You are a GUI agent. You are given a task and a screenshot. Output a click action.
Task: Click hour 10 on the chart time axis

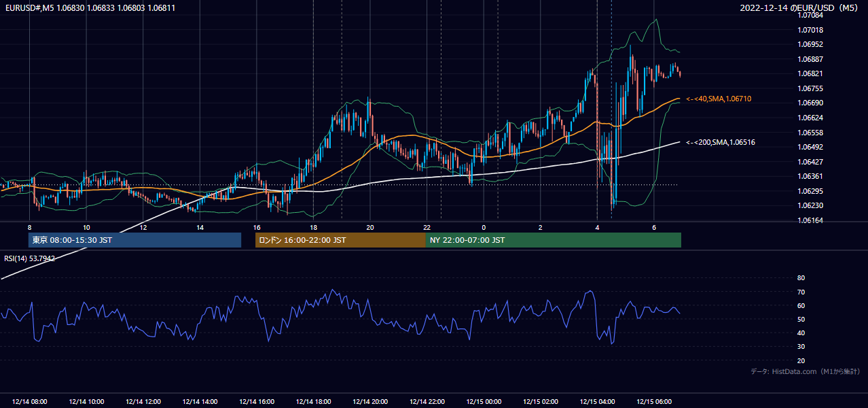[86, 227]
